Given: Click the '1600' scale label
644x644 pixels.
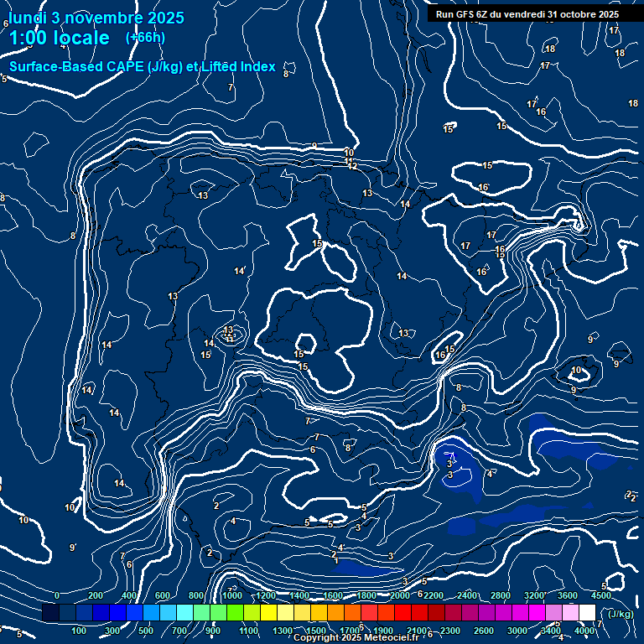Looking at the screenshot, I should click(333, 595).
